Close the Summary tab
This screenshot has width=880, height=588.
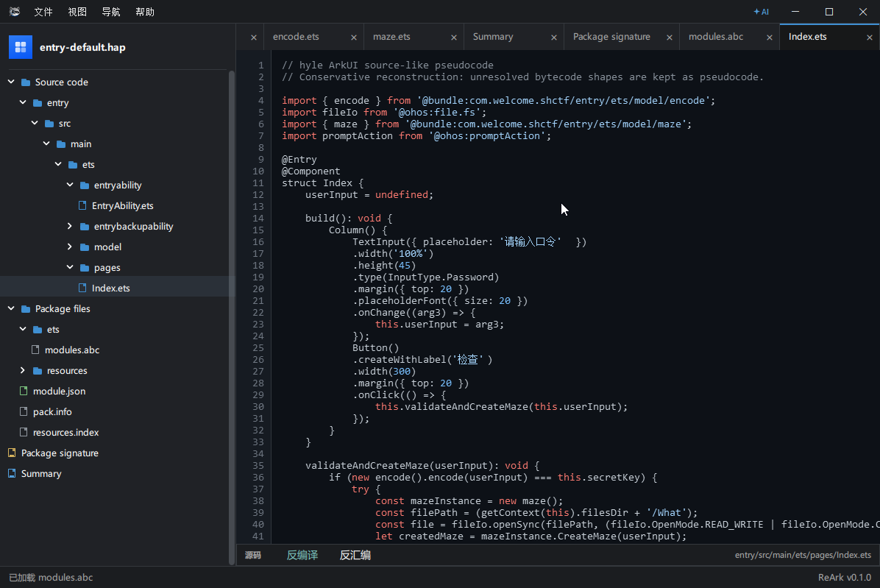click(553, 38)
